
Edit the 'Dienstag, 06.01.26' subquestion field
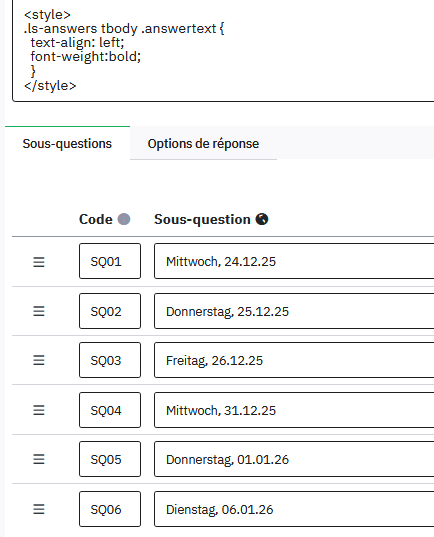pyautogui.click(x=294, y=509)
